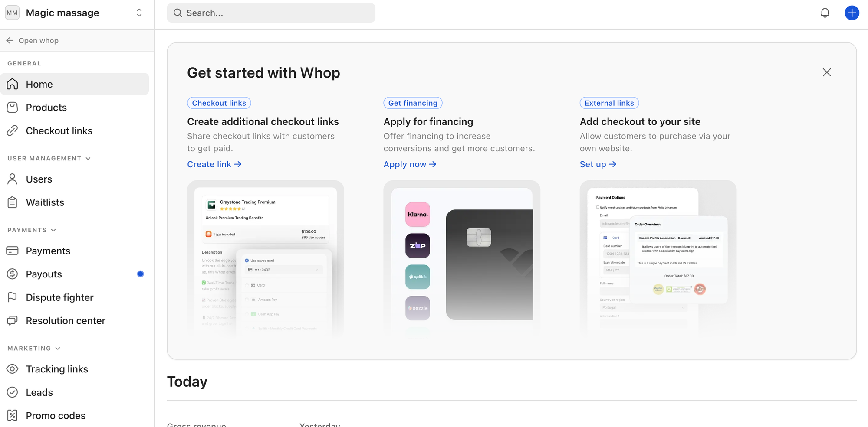Click 'Apply for financing' heading

pos(428,122)
